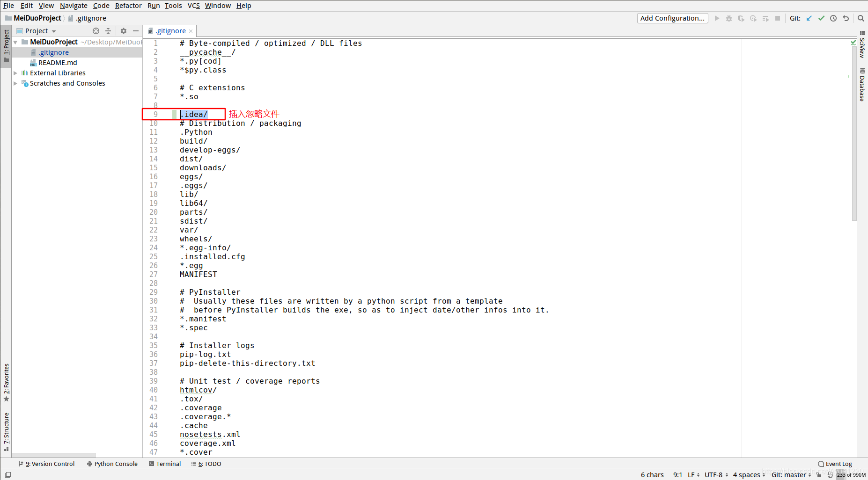Screen dimensions: 868x480
Task: Click the Stop square icon
Action: (x=778, y=18)
